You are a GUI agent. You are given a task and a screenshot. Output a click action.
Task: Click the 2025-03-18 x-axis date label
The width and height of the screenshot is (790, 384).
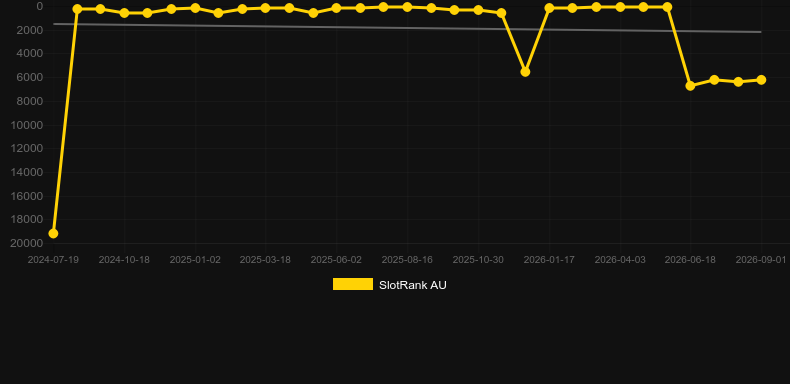point(265,260)
